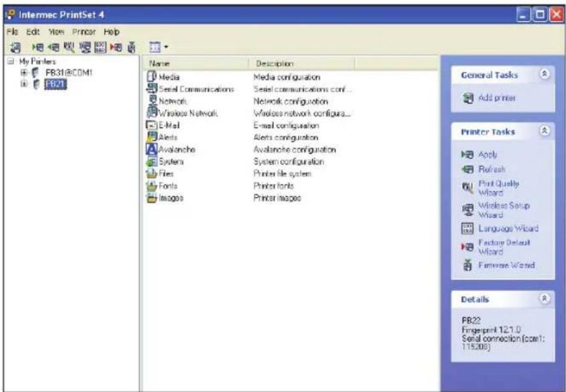The height and width of the screenshot is (392, 566).
Task: Click the Add printer link
Action: [496, 98]
